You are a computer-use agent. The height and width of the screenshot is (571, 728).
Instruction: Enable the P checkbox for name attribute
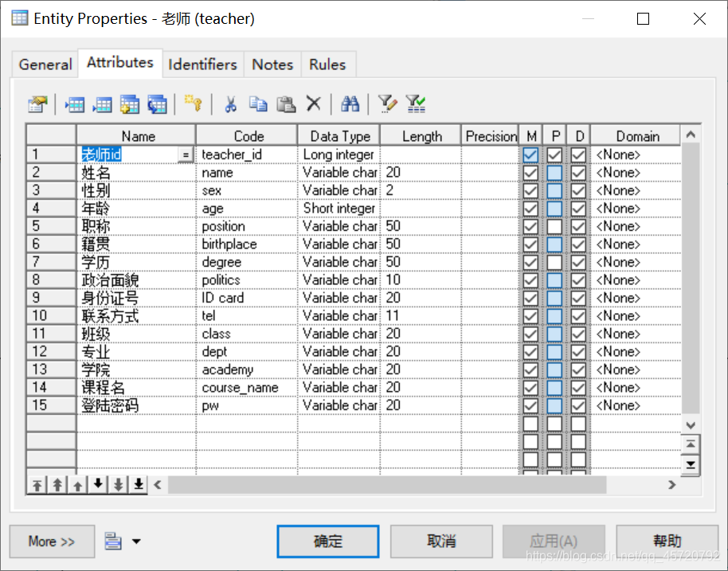coord(555,172)
